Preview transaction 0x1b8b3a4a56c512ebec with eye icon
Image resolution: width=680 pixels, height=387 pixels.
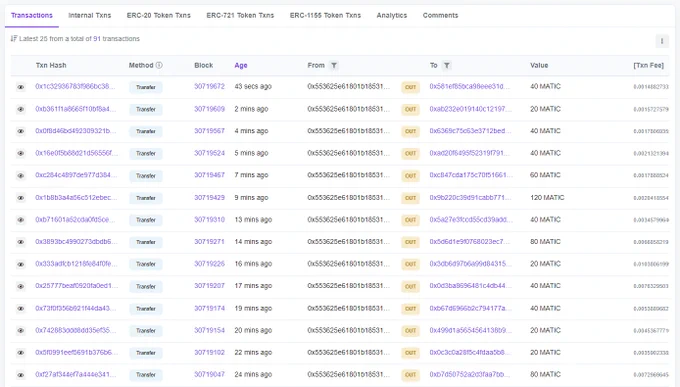tap(20, 198)
